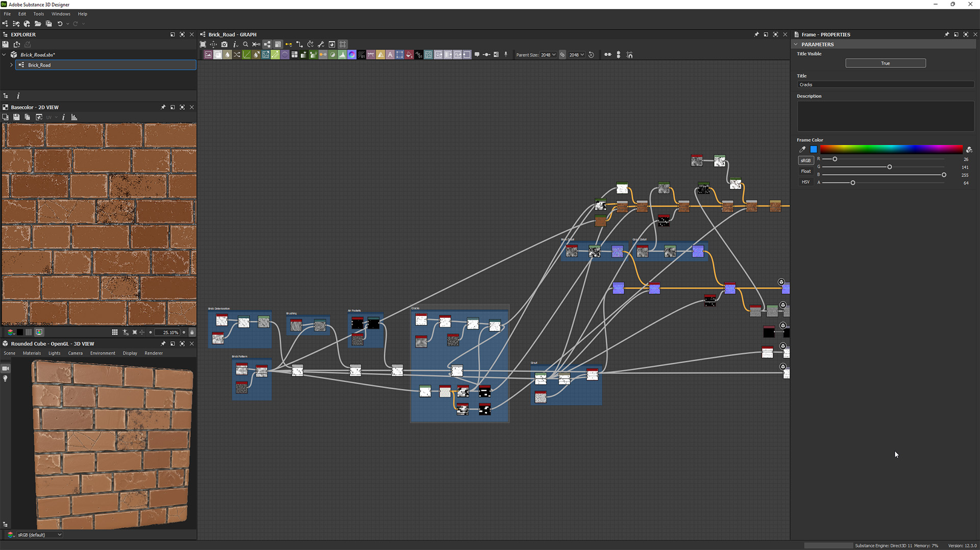Toggle the zoom lock in 2D View
This screenshot has height=550, width=980.
pyautogui.click(x=192, y=332)
